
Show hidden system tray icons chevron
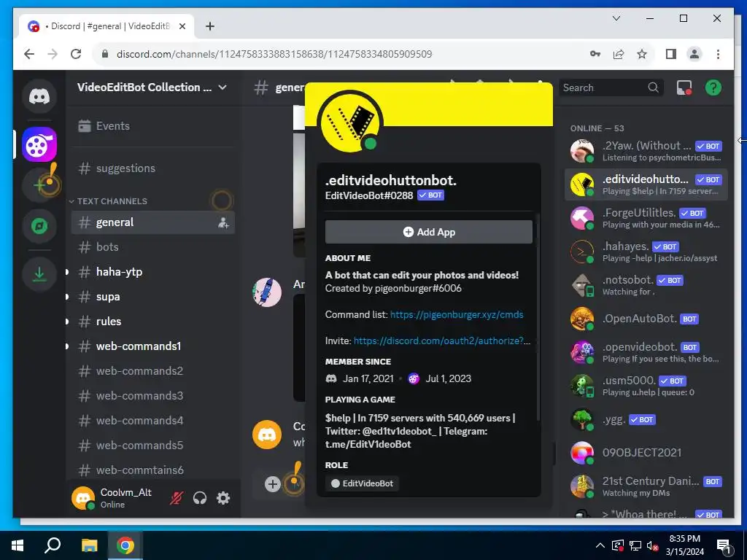600,545
